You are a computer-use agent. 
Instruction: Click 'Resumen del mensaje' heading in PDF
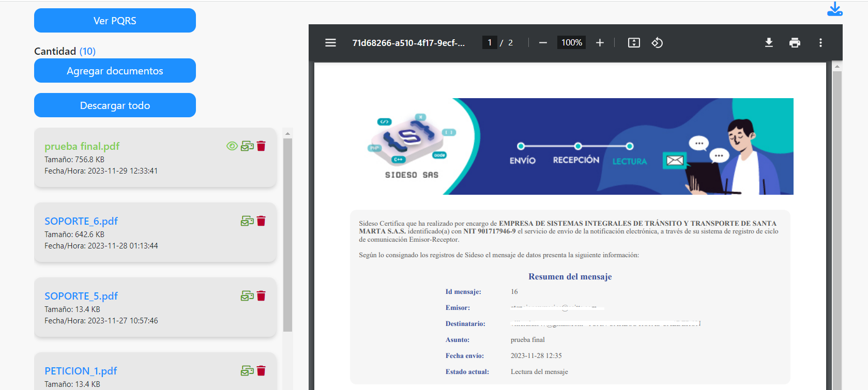(570, 277)
